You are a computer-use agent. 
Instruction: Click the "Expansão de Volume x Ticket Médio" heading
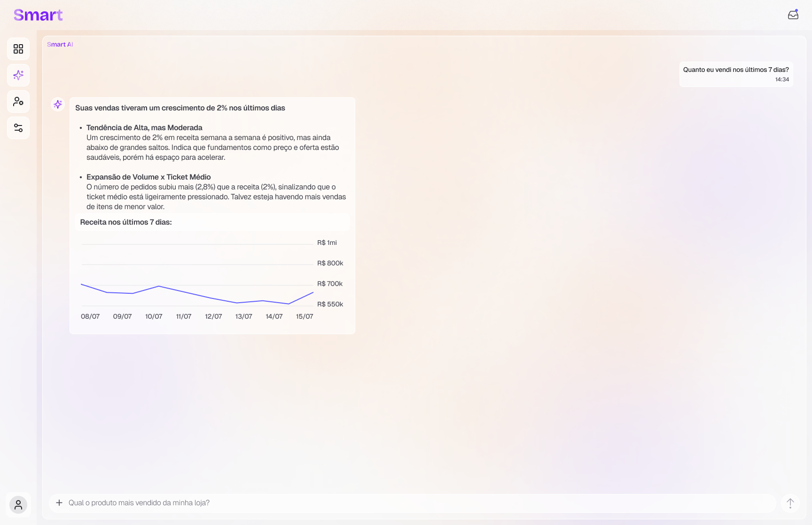click(148, 177)
